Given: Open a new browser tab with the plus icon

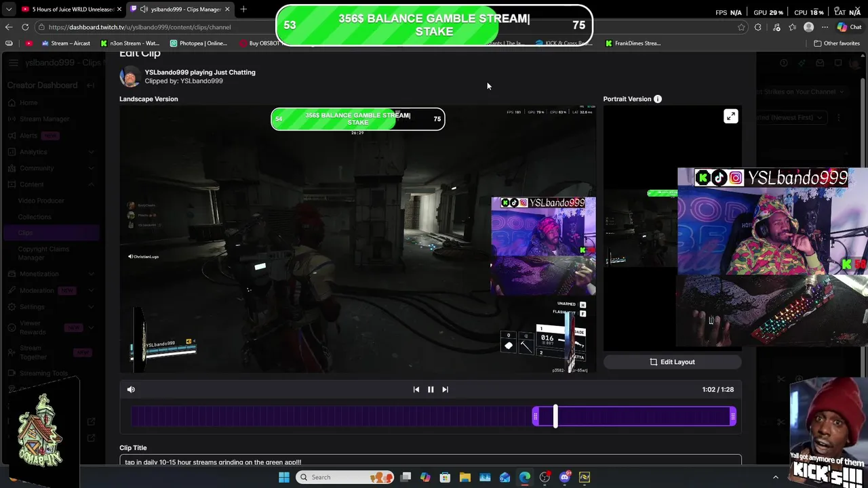Looking at the screenshot, I should click(x=243, y=9).
